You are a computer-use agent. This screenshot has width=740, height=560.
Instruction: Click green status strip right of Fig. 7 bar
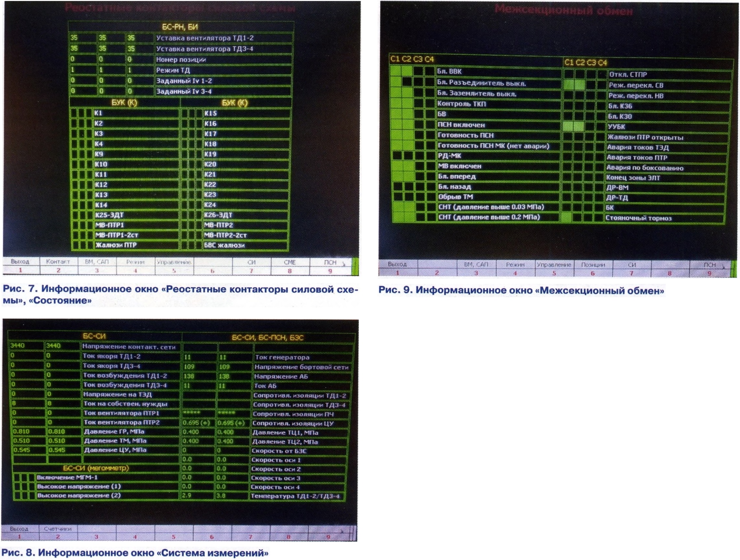pos(356,266)
